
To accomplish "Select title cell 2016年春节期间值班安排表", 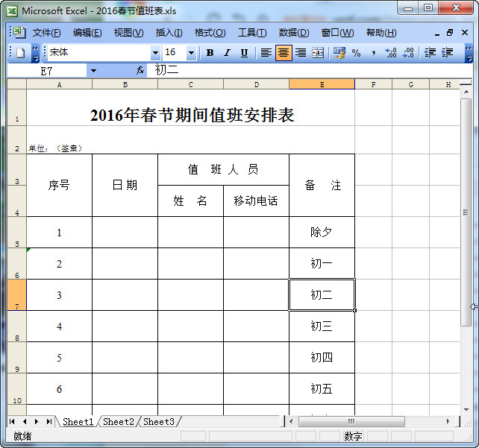I will (190, 107).
